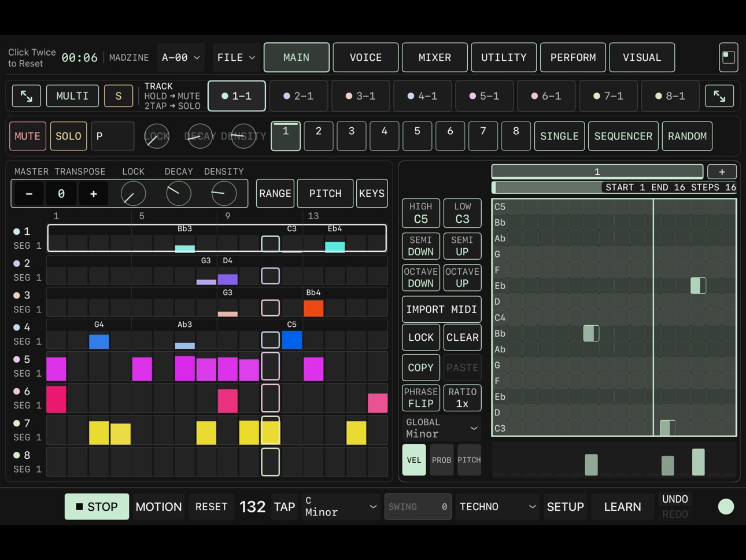Enable MULTI track selection
Screen dimensions: 746x560
pos(72,96)
